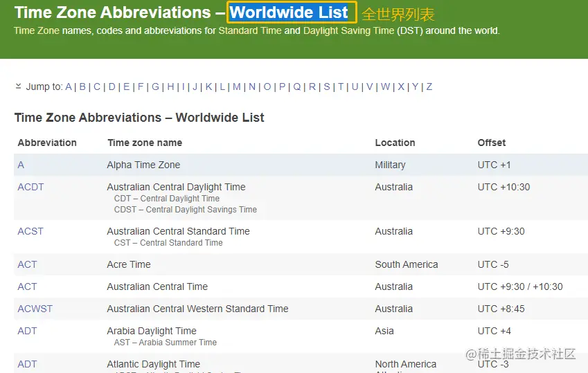Jump to letter X in index
The height and width of the screenshot is (373, 588).
pyautogui.click(x=401, y=87)
